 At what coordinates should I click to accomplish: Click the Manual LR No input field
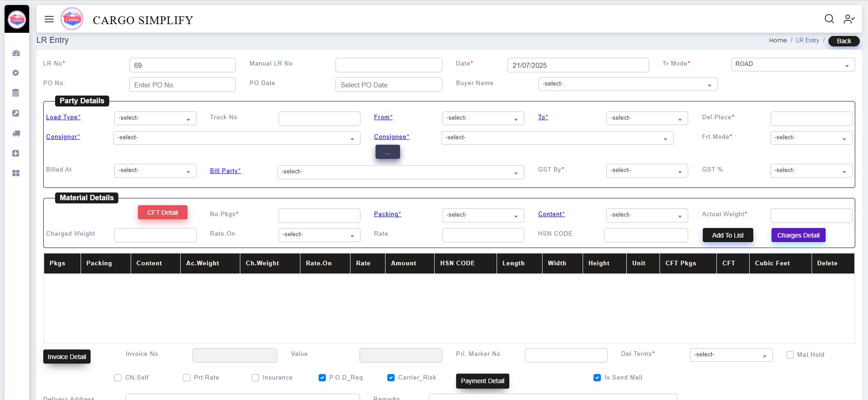coord(388,65)
